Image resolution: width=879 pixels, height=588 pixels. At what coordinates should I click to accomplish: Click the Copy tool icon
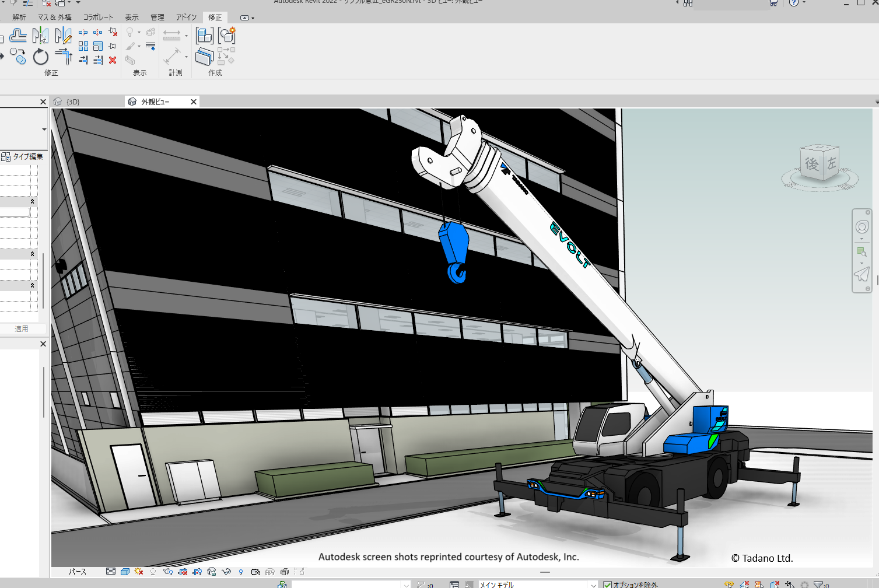click(18, 57)
